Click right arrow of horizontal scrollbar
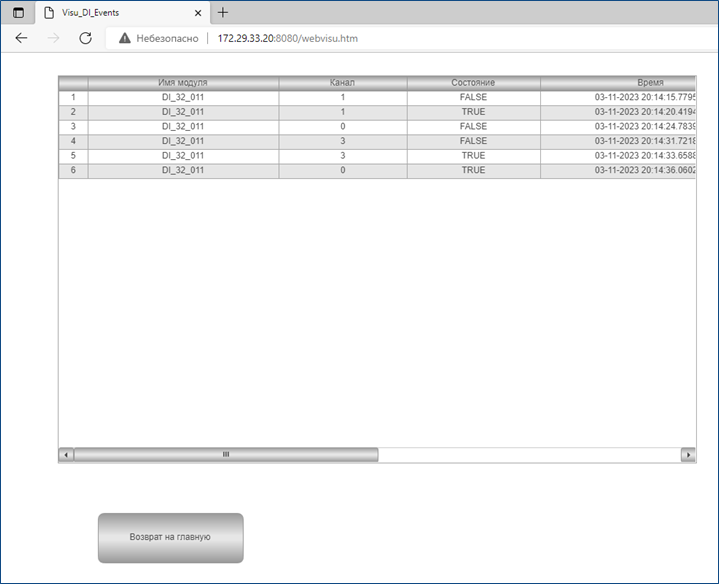The height and width of the screenshot is (584, 719). pyautogui.click(x=687, y=455)
